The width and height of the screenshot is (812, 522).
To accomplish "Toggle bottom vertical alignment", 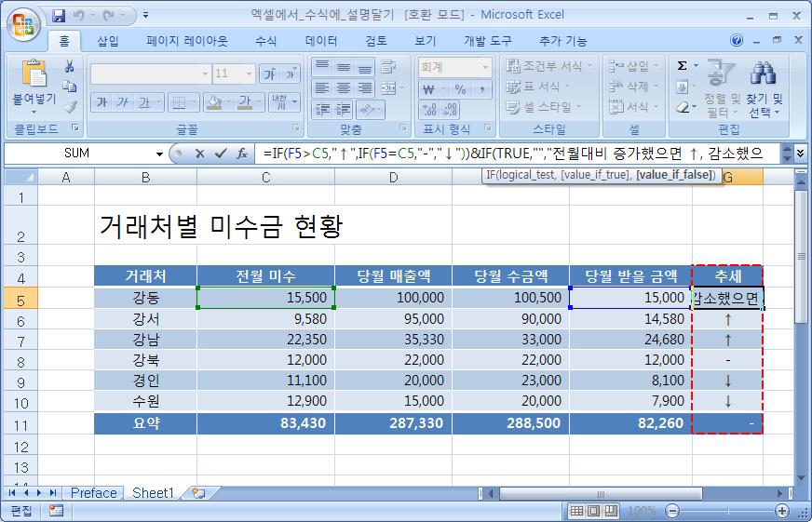I will point(365,67).
